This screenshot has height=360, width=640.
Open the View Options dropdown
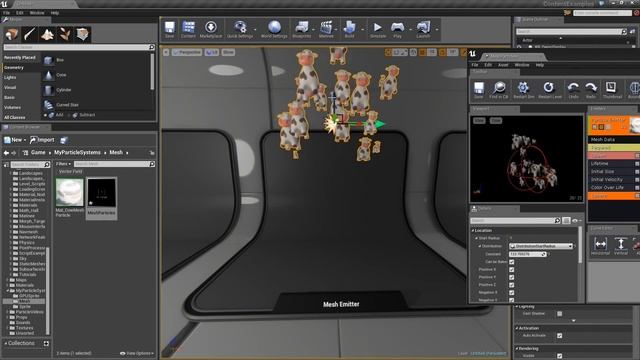[137, 353]
